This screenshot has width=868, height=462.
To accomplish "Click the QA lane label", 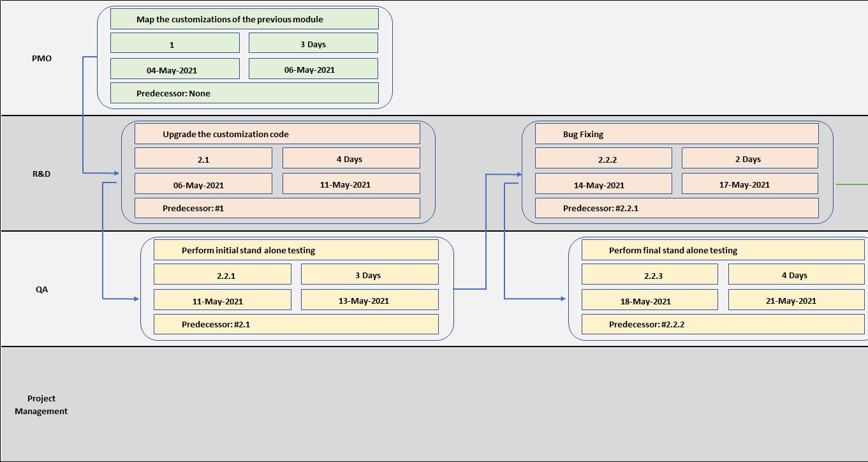I will [41, 289].
